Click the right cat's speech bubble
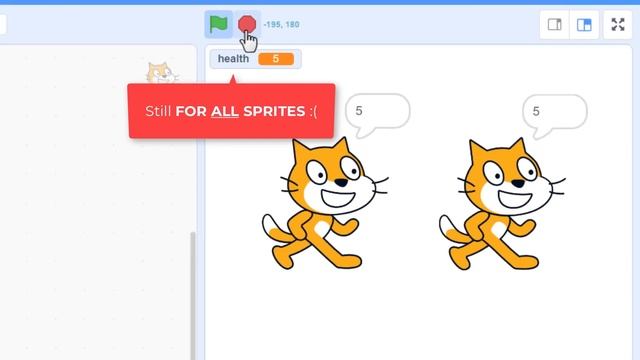 (555, 116)
